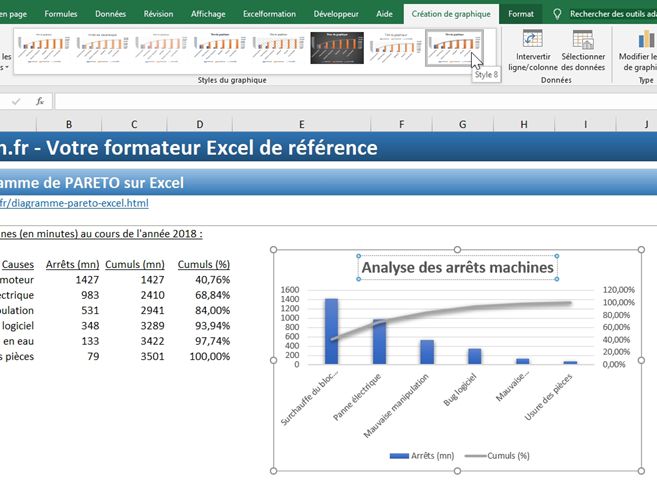The image size is (657, 486).
Task: Click the chart title Analyse des arrêts machines
Action: (457, 267)
